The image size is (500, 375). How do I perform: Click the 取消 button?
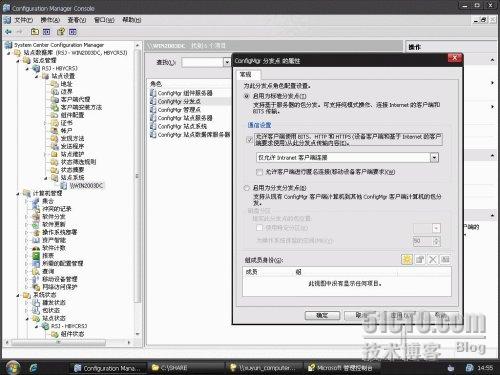click(x=361, y=315)
